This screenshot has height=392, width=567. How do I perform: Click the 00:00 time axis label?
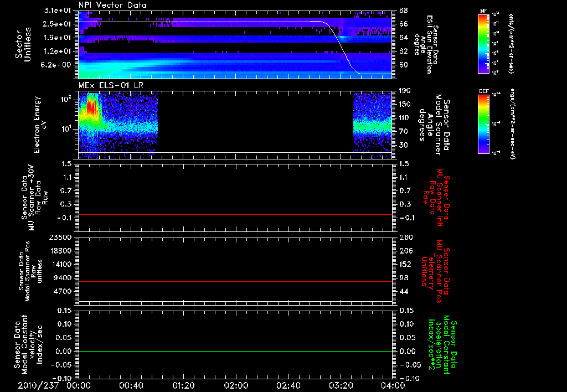coord(79,385)
